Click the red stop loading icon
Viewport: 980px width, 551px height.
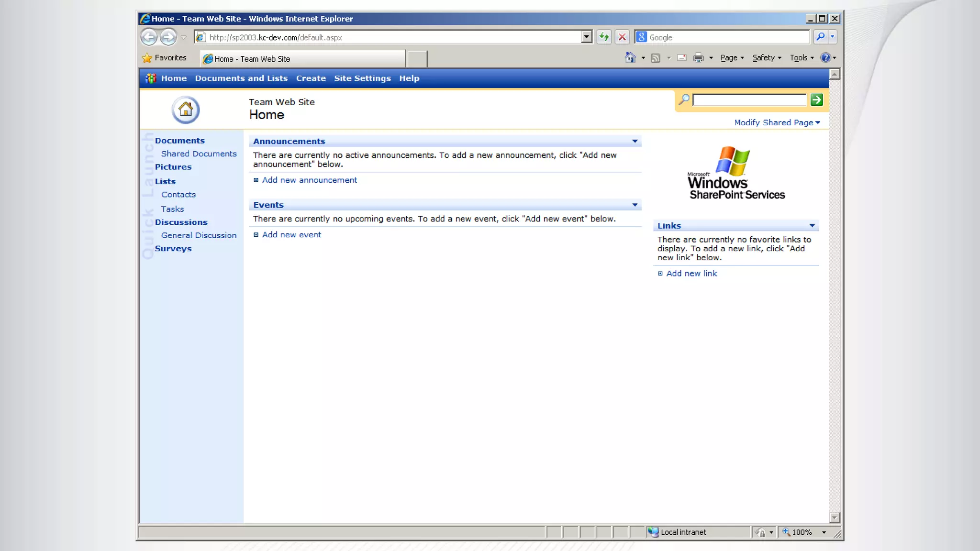click(622, 37)
